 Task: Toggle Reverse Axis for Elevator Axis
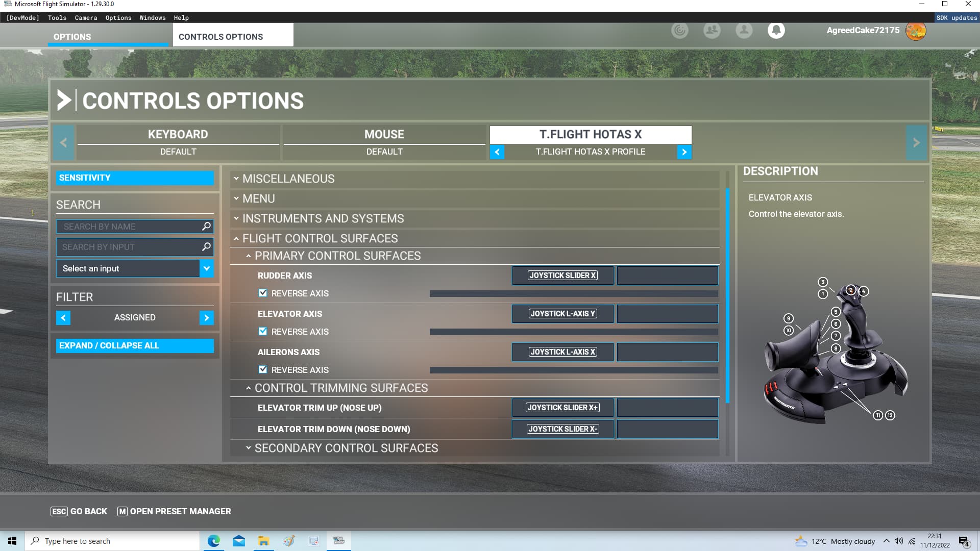(x=263, y=332)
